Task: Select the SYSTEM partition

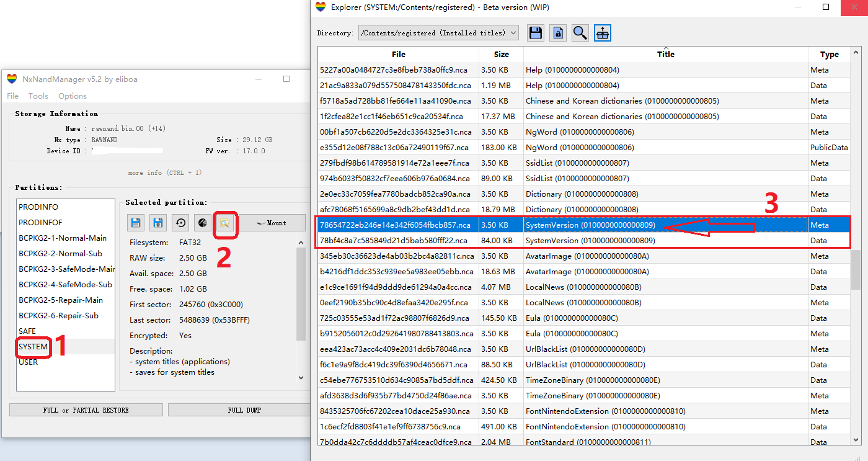Action: point(66,346)
